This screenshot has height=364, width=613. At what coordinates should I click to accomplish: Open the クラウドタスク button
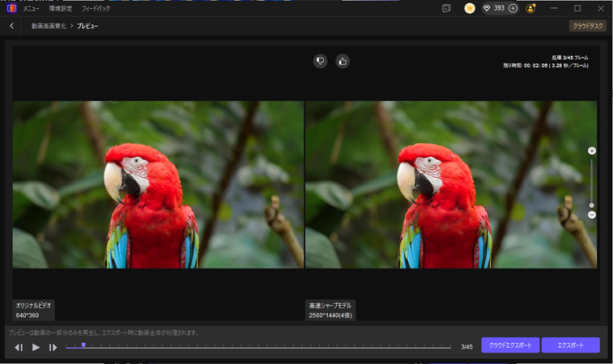point(587,26)
